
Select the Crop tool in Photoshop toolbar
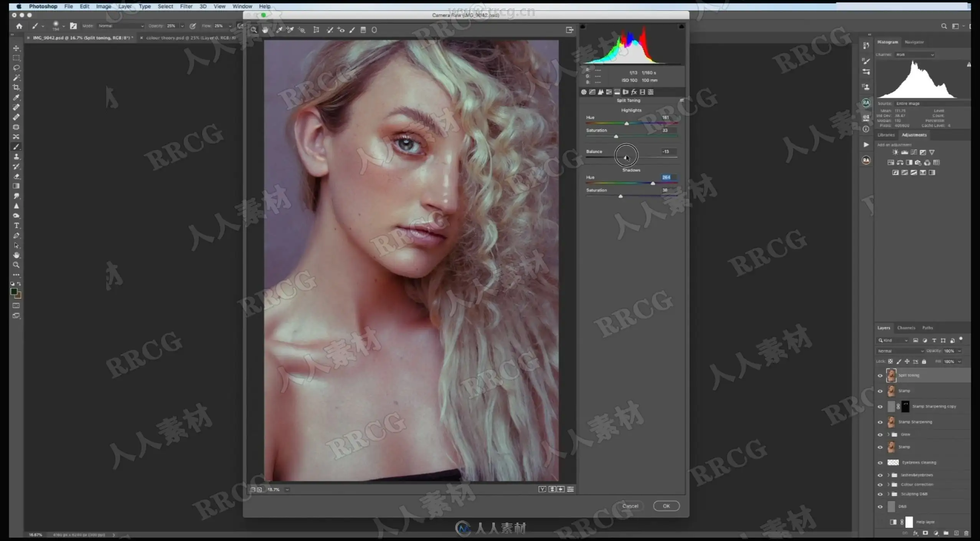(16, 87)
